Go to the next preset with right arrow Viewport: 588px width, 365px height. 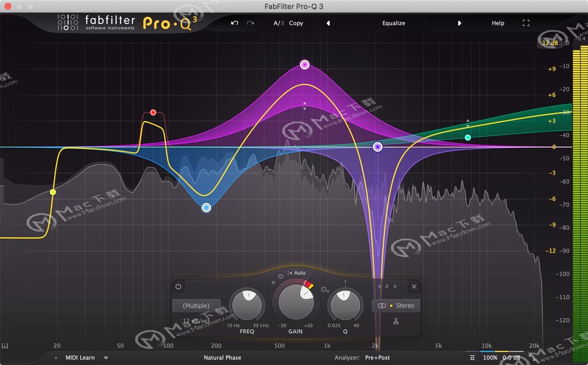(x=459, y=23)
